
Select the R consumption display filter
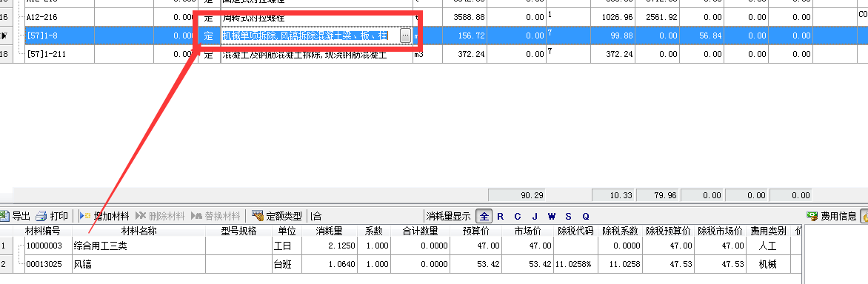[501, 216]
